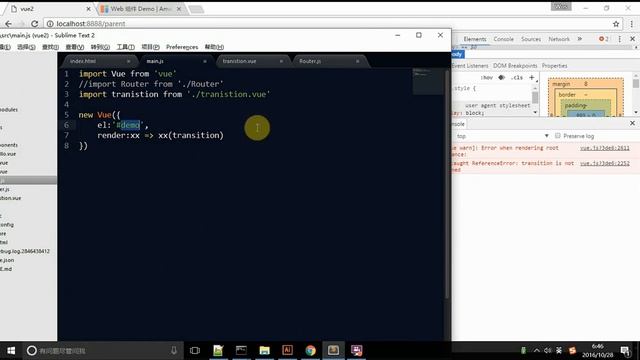The image size is (640, 360).
Task: Open DevTools three-dot customize menu
Action: click(620, 39)
